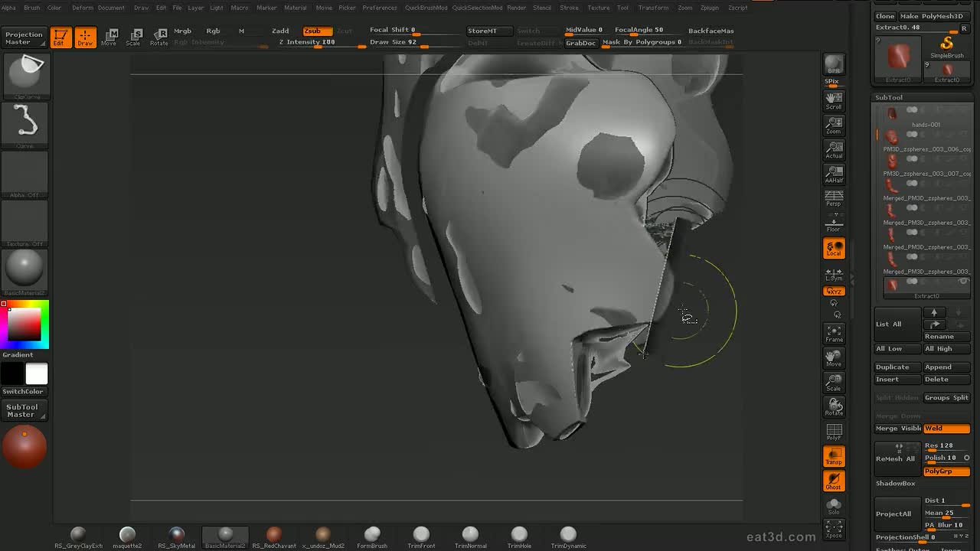Screen dimensions: 980x551
Task: Open the Brush menu
Action: pos(32,8)
